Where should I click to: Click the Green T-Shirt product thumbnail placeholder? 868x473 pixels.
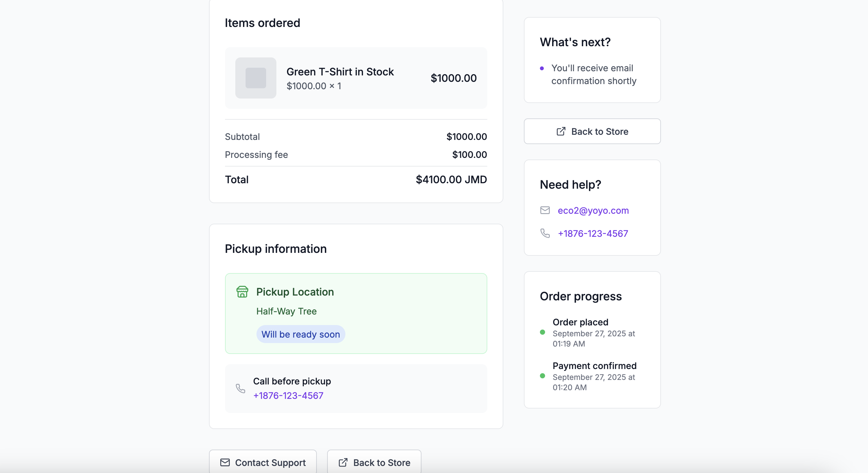click(256, 78)
